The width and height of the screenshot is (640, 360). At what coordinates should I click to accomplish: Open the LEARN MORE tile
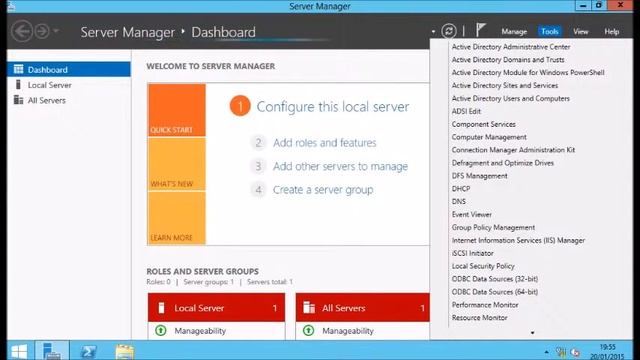tap(177, 218)
